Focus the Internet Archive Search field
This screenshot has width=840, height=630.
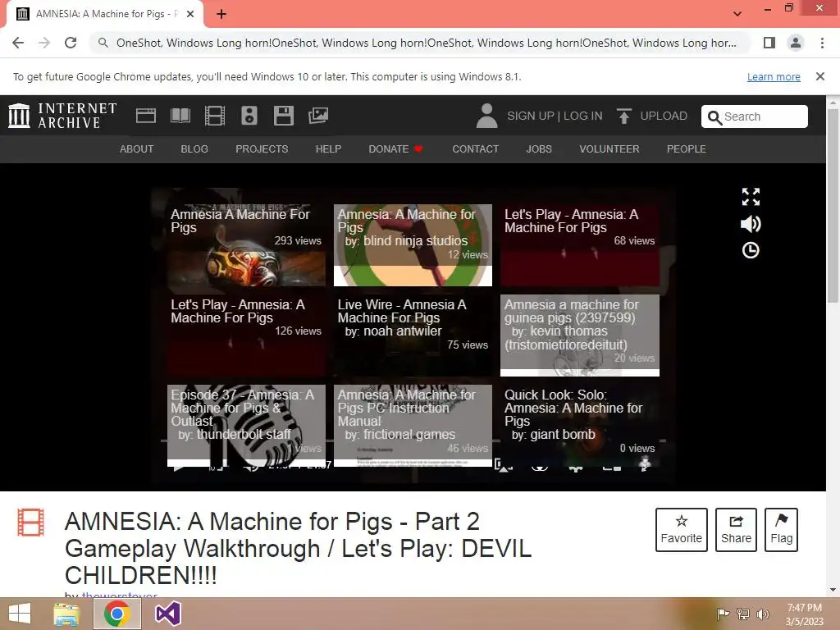click(x=755, y=116)
